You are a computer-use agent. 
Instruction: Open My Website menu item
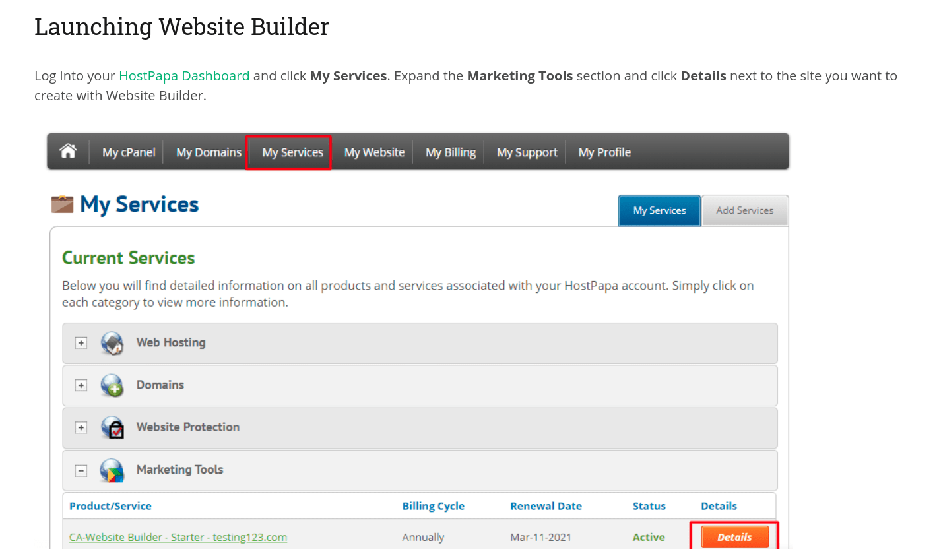pos(374,152)
